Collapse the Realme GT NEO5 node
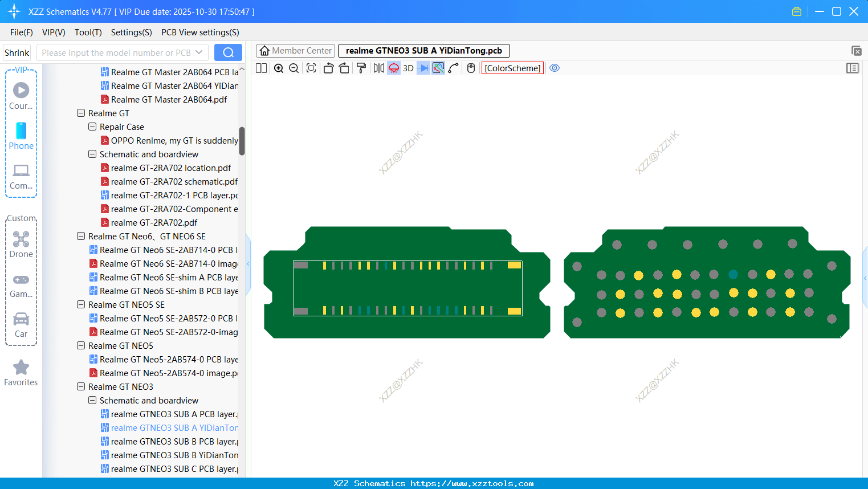Image resolution: width=868 pixels, height=489 pixels. tap(81, 346)
